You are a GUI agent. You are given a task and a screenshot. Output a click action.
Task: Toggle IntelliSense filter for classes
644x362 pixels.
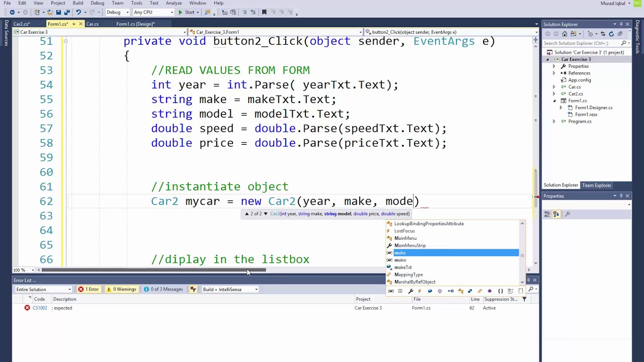click(x=460, y=291)
